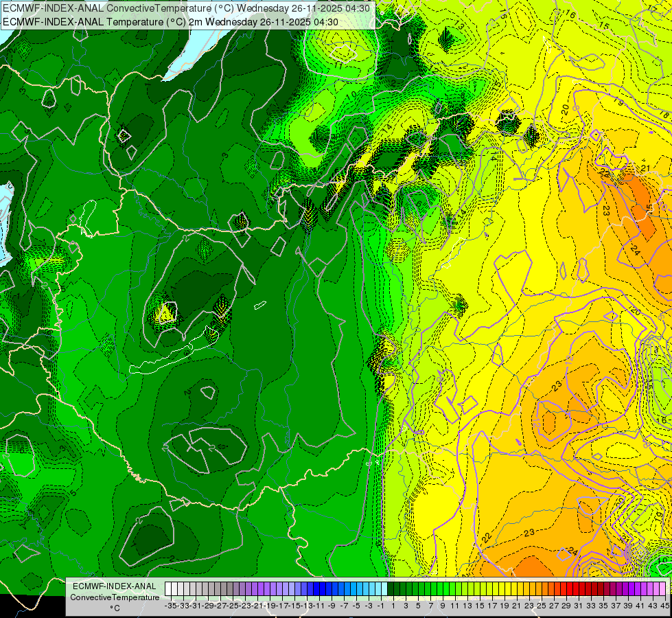Select the white -35 legend swatch
Viewport: 672px width, 618px height.
tap(168, 589)
